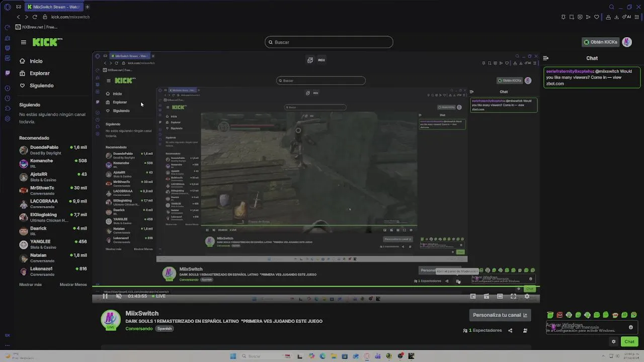Image resolution: width=644 pixels, height=362 pixels.
Task: Open a new browser tab
Action: (x=87, y=7)
